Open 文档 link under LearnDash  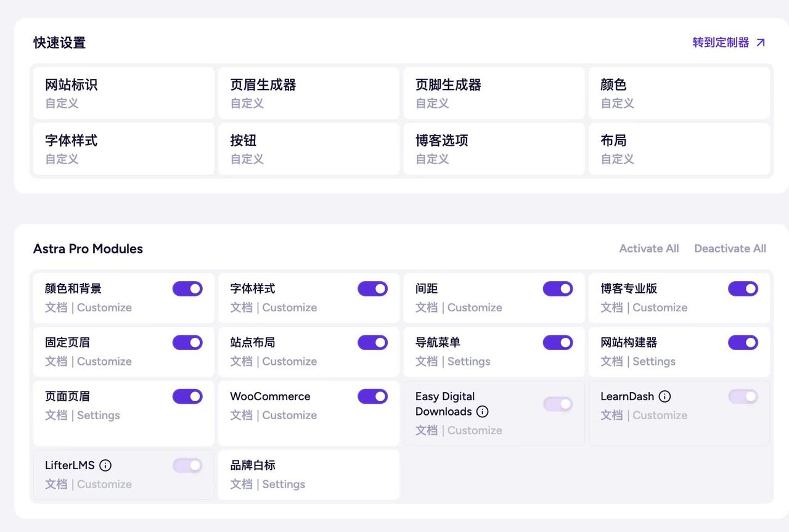[612, 415]
